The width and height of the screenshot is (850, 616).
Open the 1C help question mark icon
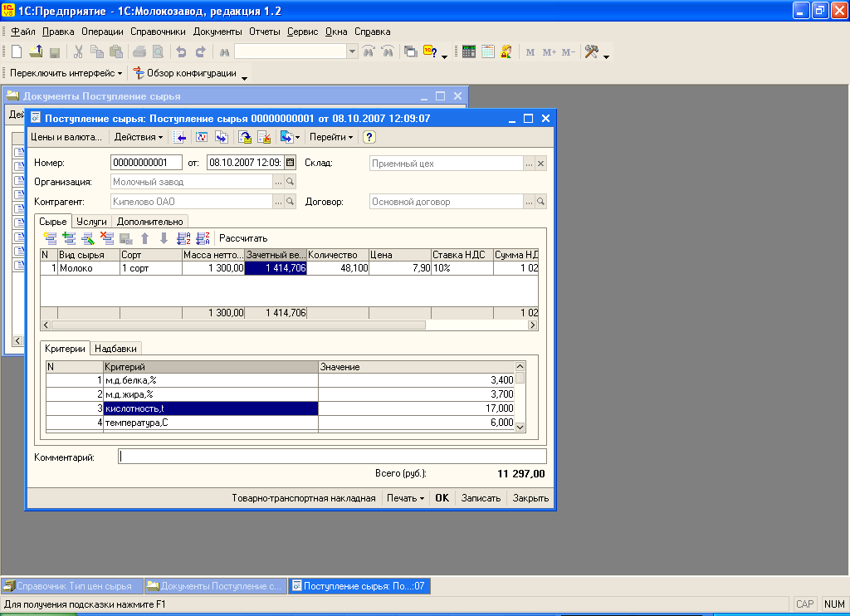click(x=431, y=51)
